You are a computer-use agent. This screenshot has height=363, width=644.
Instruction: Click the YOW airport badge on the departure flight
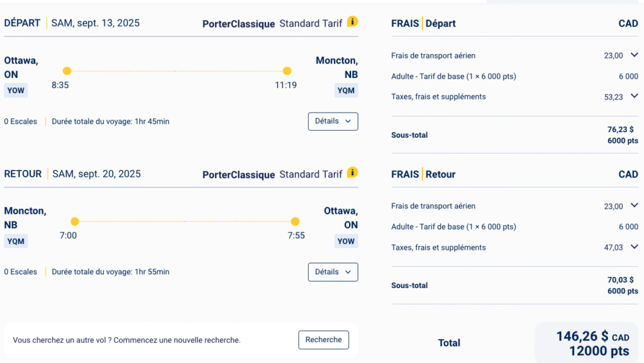pos(16,91)
